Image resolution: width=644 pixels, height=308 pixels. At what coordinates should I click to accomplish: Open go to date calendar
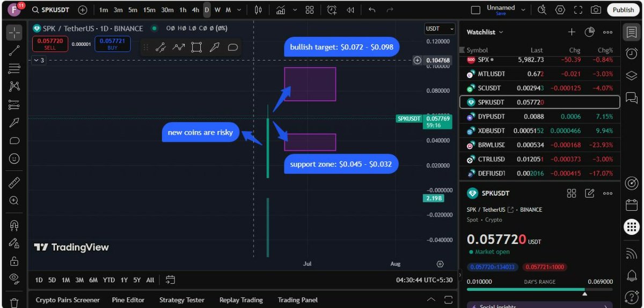pos(170,280)
